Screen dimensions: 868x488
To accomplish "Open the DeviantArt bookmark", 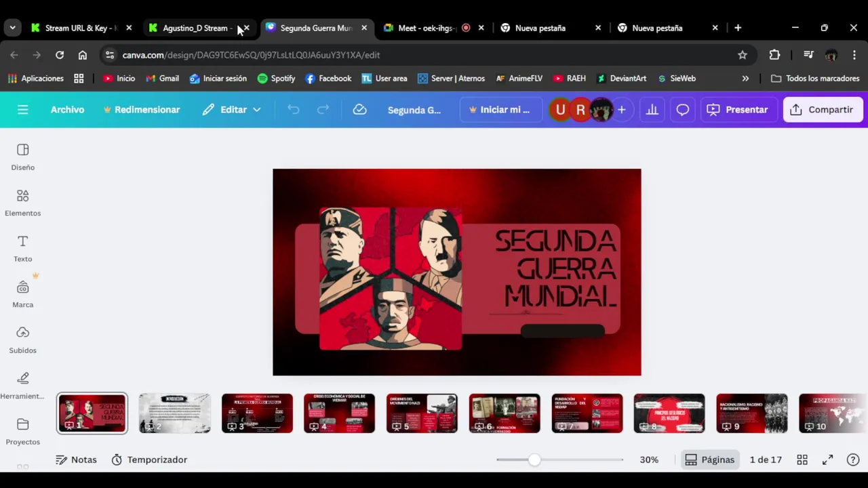I will (620, 79).
